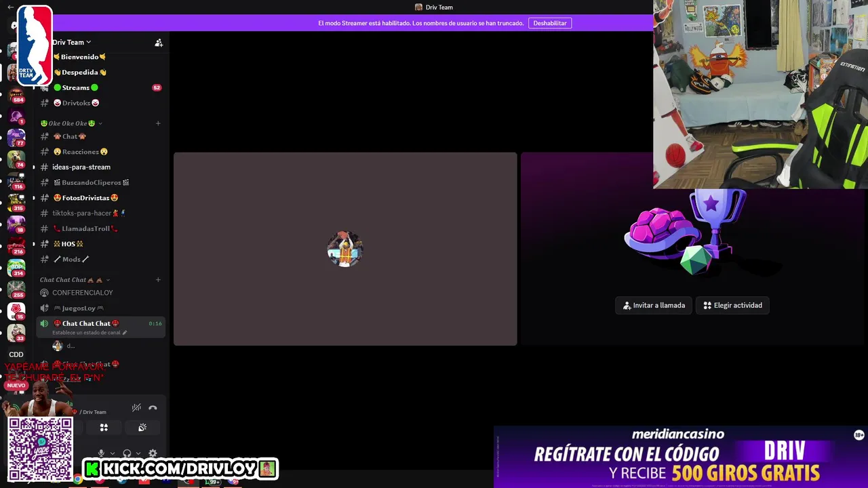Collapse the Oke Oke Oke category

pos(71,123)
